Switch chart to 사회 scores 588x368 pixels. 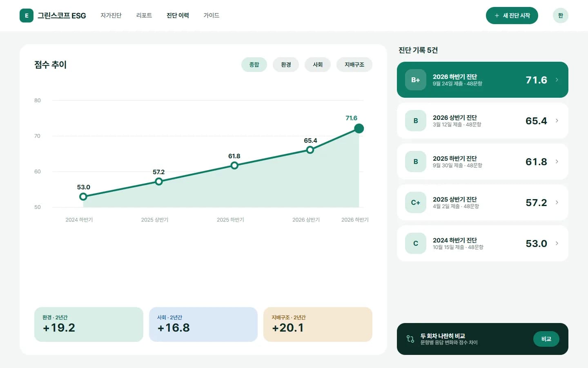[318, 65]
